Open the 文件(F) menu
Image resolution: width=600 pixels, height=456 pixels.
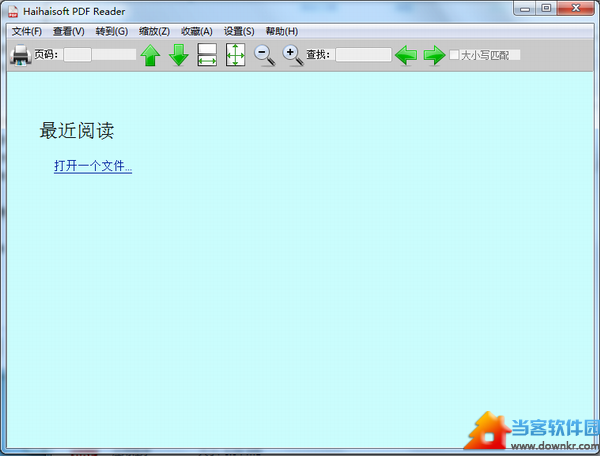[x=26, y=31]
